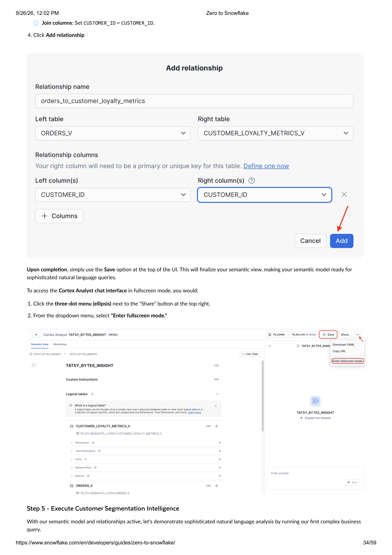Switch to the Semantic View tab
The height and width of the screenshot is (555, 392).
click(x=40, y=344)
